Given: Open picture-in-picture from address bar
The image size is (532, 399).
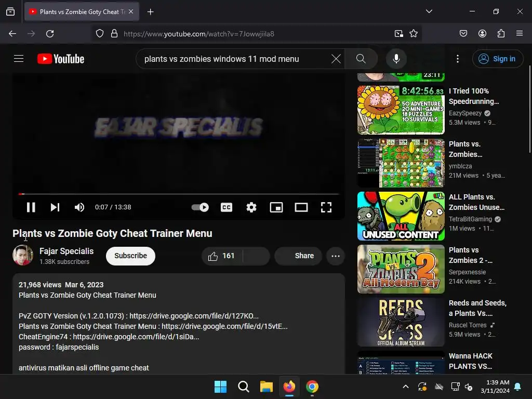Looking at the screenshot, I should (399, 34).
